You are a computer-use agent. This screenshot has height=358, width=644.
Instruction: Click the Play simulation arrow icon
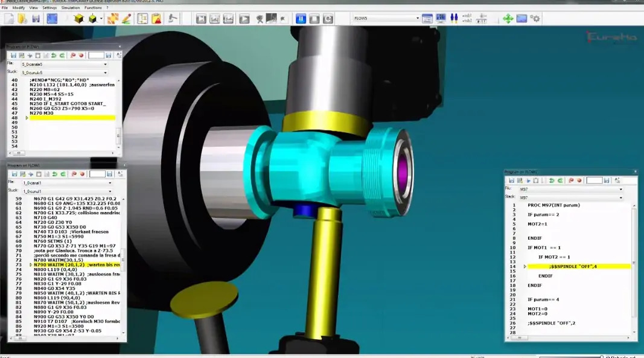click(244, 19)
